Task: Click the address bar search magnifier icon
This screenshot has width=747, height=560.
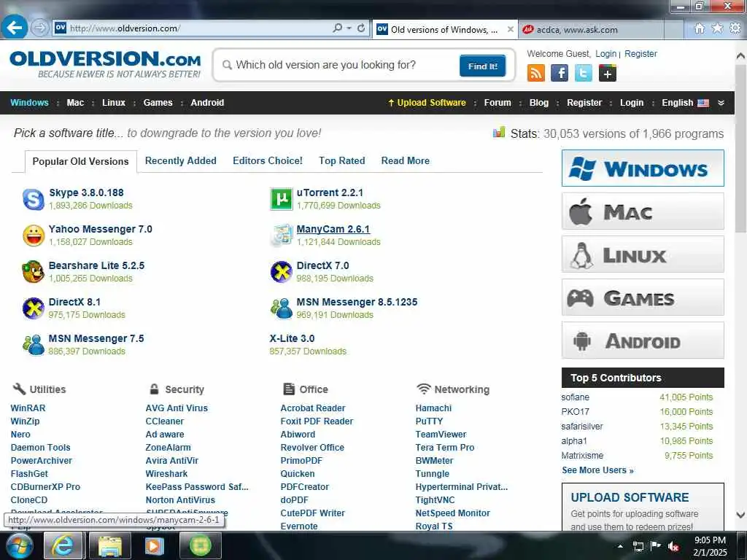Action: [337, 28]
